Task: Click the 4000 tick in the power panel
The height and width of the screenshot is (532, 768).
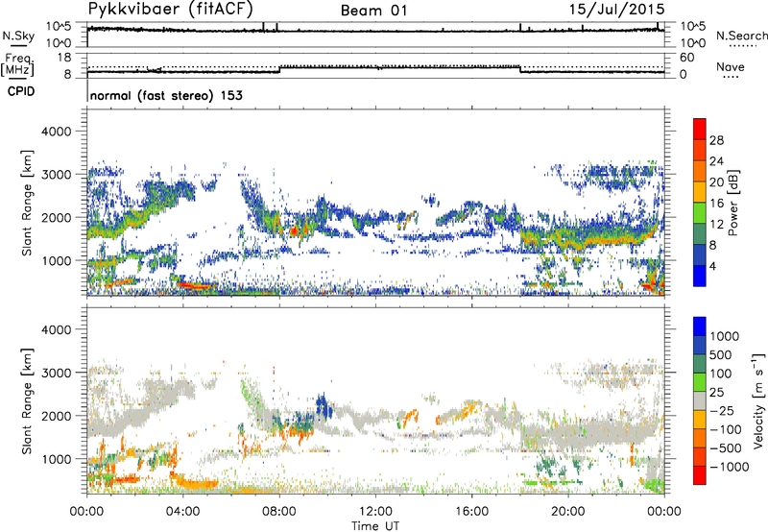Action: (x=56, y=132)
